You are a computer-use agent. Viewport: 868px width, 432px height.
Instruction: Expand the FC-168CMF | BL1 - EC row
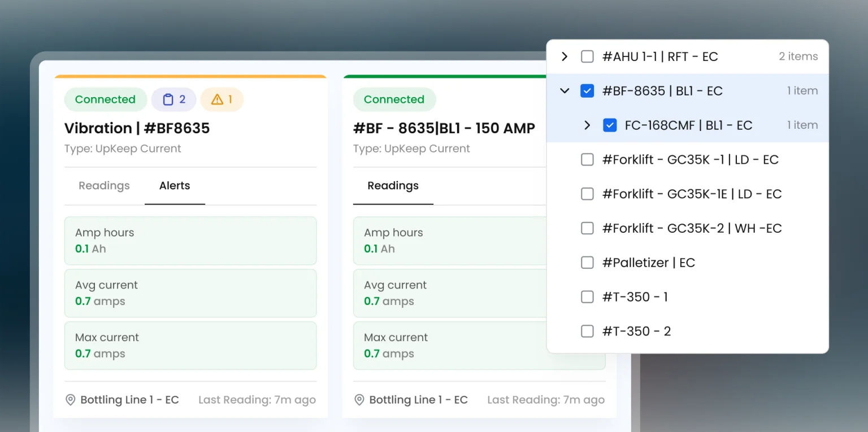click(x=587, y=125)
